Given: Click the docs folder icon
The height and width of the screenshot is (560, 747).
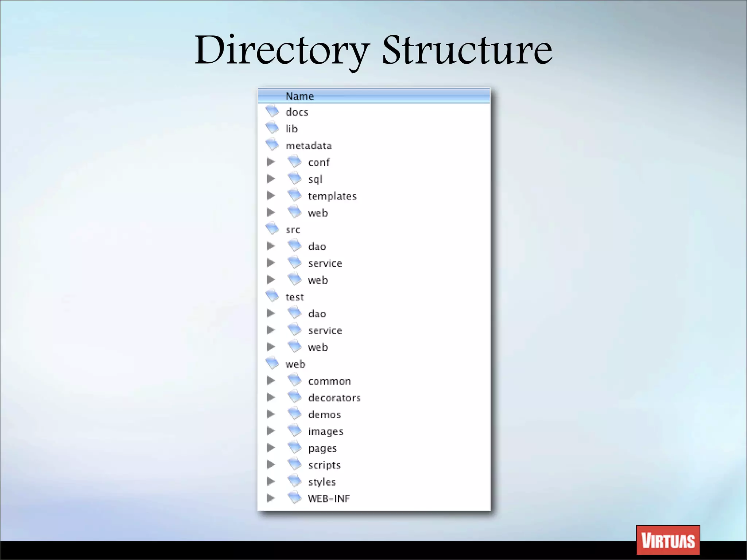Looking at the screenshot, I should point(272,111).
